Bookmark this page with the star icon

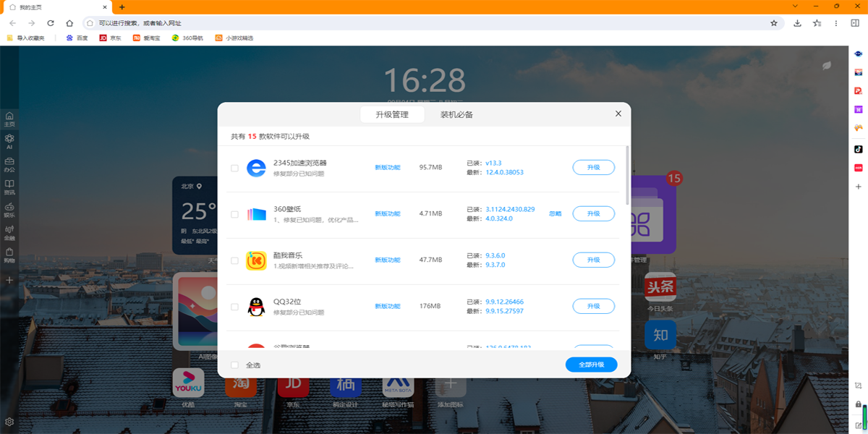773,23
